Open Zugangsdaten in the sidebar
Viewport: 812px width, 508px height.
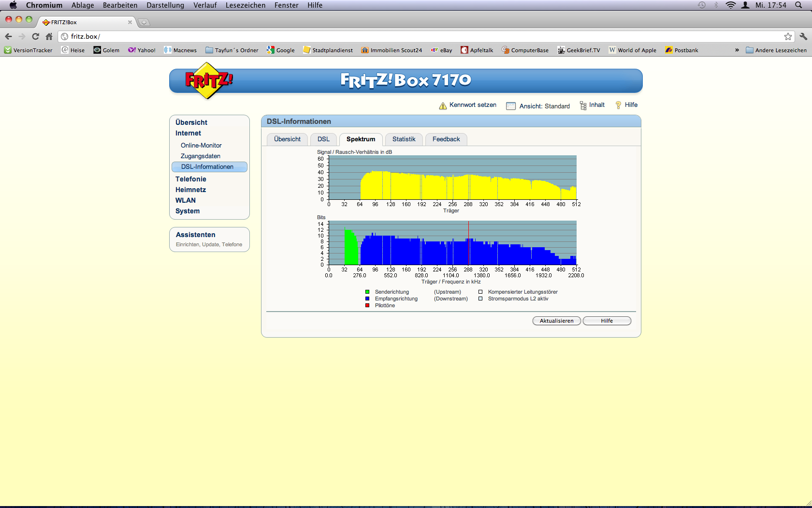201,156
